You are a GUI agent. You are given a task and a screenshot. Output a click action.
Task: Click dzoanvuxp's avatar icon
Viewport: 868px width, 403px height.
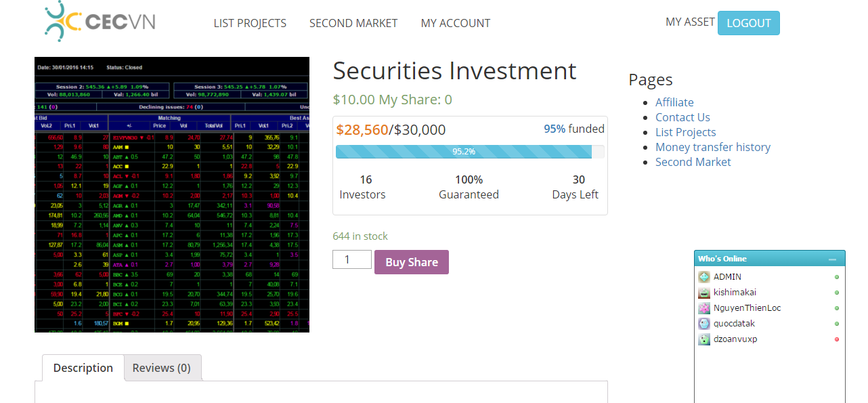coord(704,339)
